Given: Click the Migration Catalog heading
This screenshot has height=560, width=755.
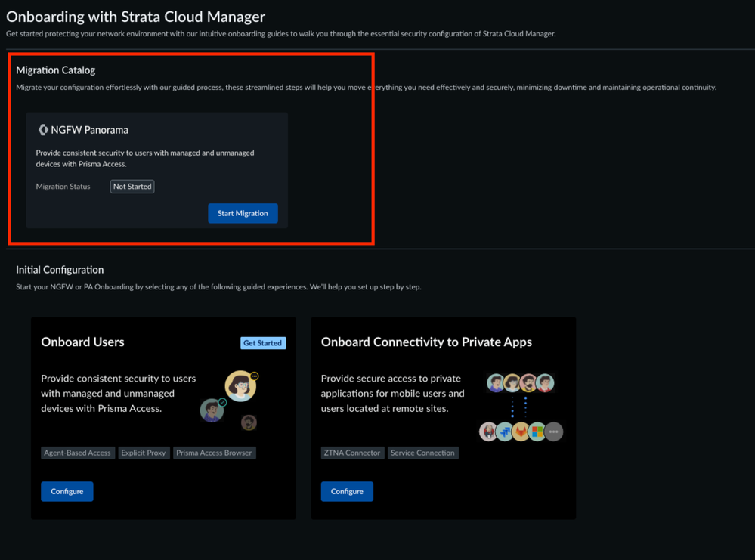Looking at the screenshot, I should tap(56, 70).
